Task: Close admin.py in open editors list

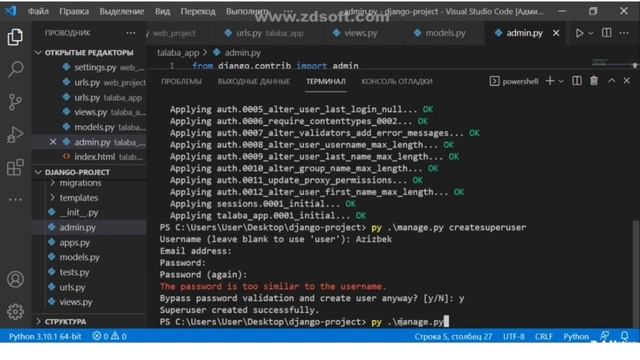Action: point(53,142)
